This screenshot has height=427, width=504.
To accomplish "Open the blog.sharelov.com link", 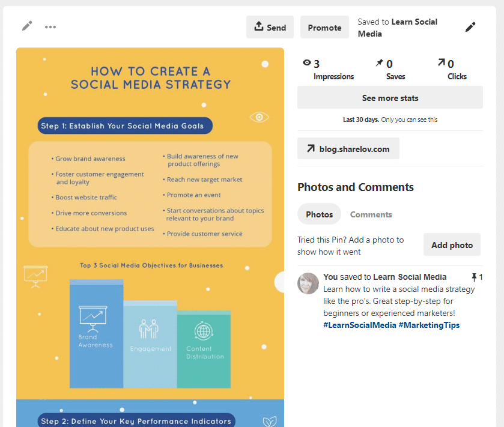I will point(348,149).
